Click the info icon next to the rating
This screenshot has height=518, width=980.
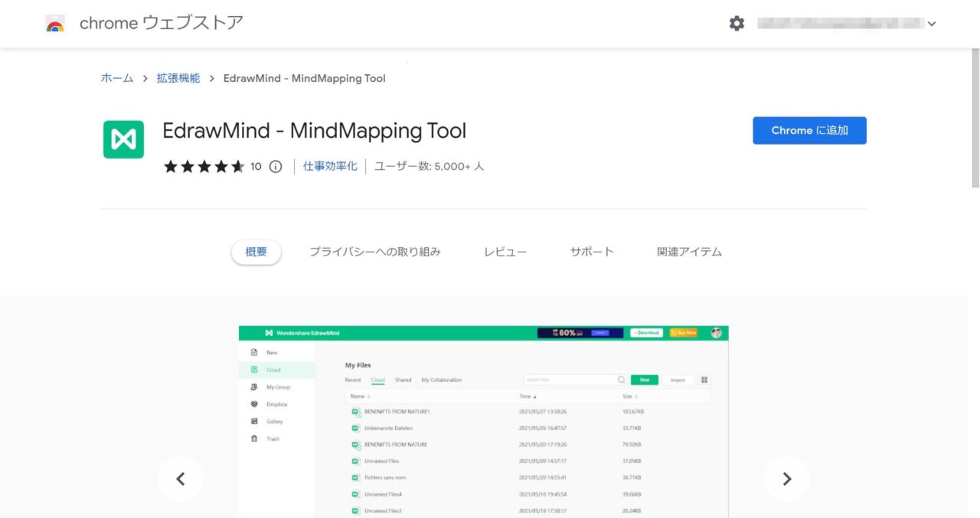point(275,165)
